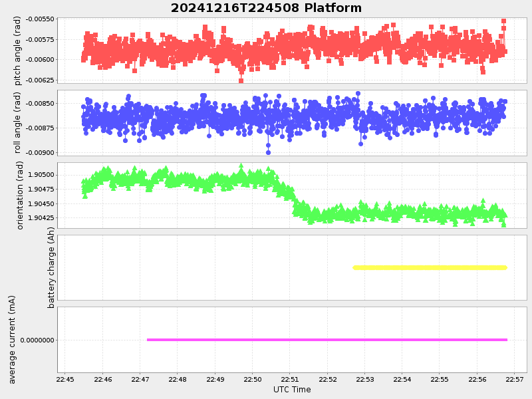Click the 1.90500 orientation tick value
The width and height of the screenshot is (532, 399).
(x=41, y=175)
